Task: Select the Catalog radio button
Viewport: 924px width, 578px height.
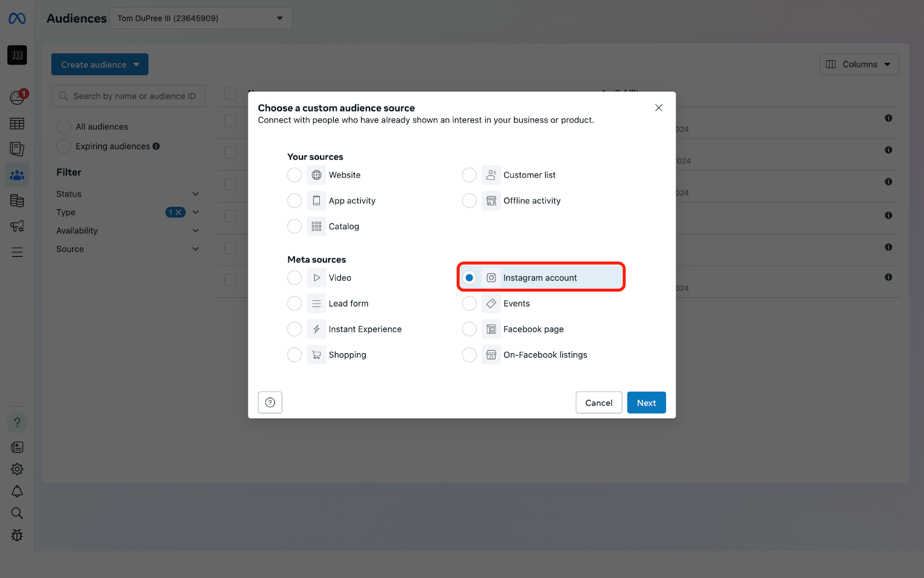Action: pyautogui.click(x=295, y=227)
